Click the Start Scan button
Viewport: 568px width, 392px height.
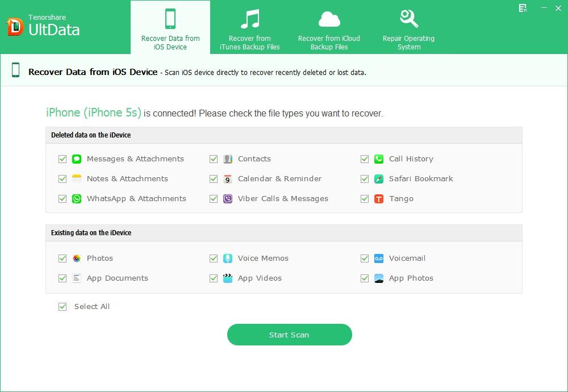(x=289, y=335)
